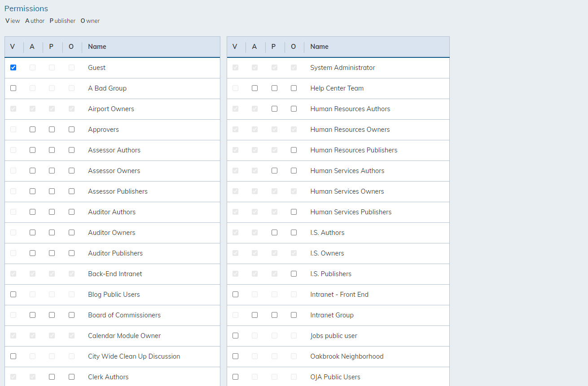Check Owner box for Human Services Authors
This screenshot has width=588, height=386.
(294, 171)
